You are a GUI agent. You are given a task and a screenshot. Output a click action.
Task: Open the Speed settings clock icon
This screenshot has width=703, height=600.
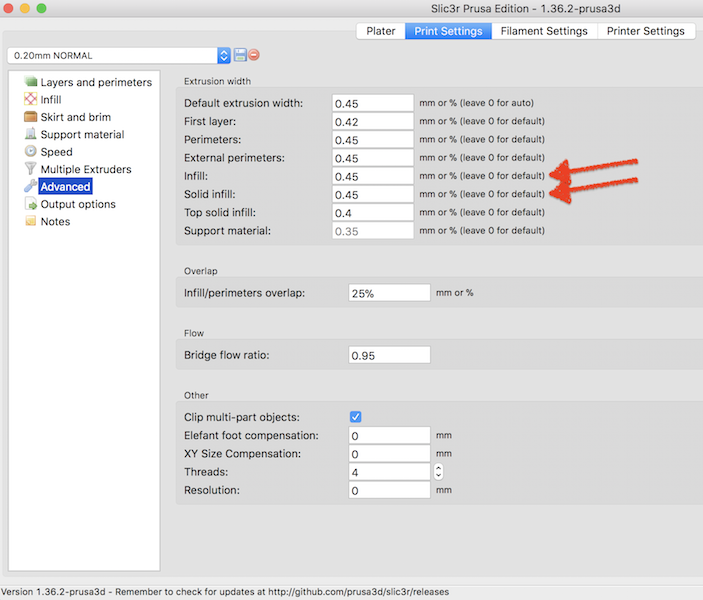(30, 152)
